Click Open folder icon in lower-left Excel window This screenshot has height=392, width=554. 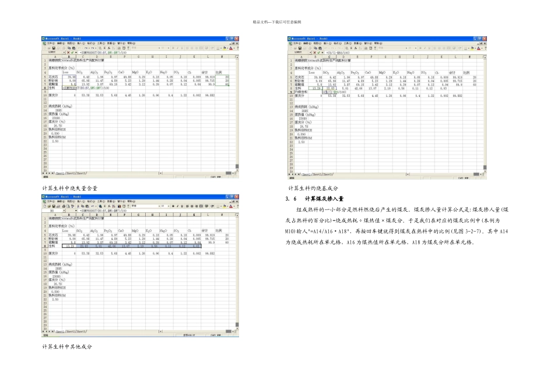[49, 206]
